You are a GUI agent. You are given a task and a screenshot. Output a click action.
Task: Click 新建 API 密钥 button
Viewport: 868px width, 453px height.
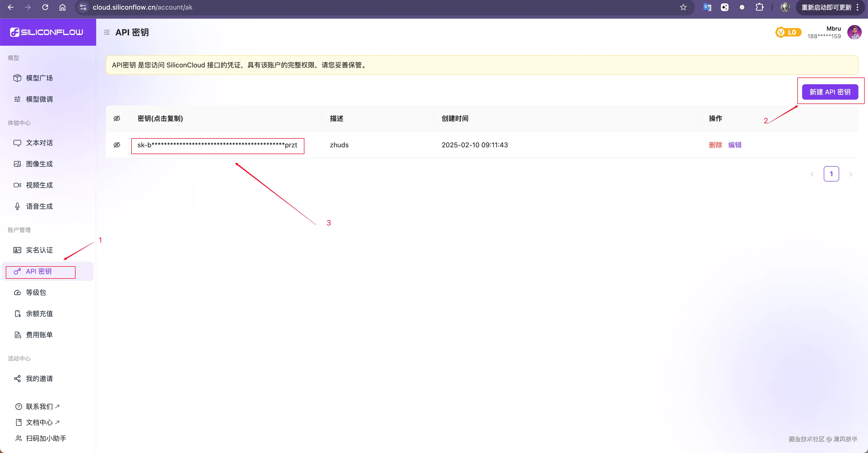tap(830, 92)
